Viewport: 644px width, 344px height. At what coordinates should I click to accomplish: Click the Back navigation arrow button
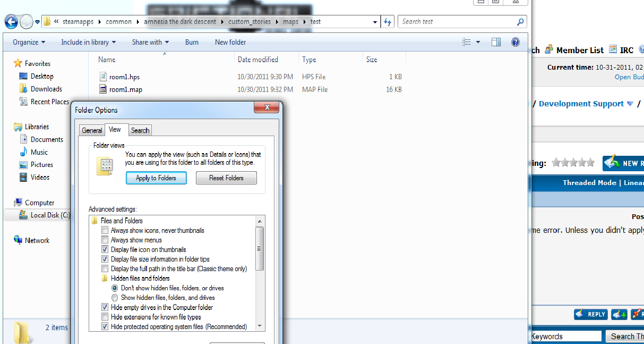pos(12,22)
